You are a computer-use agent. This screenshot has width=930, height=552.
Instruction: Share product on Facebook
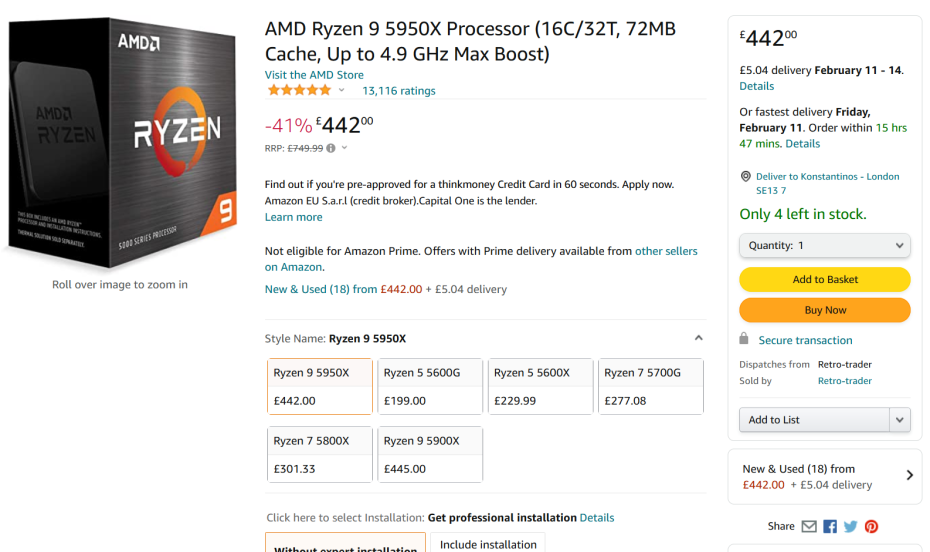click(x=830, y=526)
